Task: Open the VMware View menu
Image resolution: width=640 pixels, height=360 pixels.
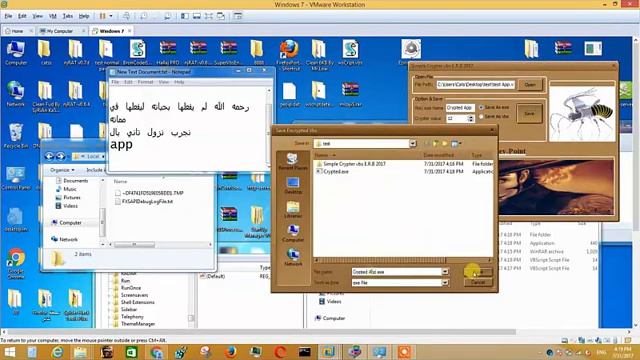Action: [x=38, y=16]
